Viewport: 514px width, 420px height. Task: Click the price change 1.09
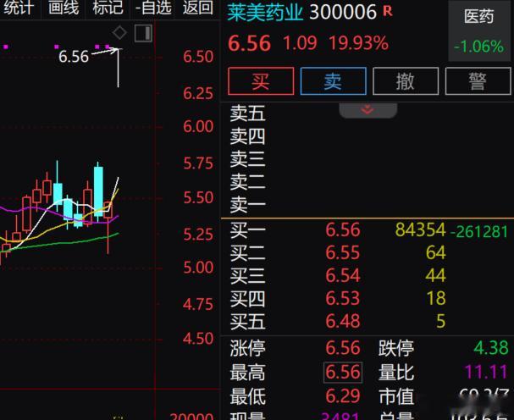coord(300,43)
